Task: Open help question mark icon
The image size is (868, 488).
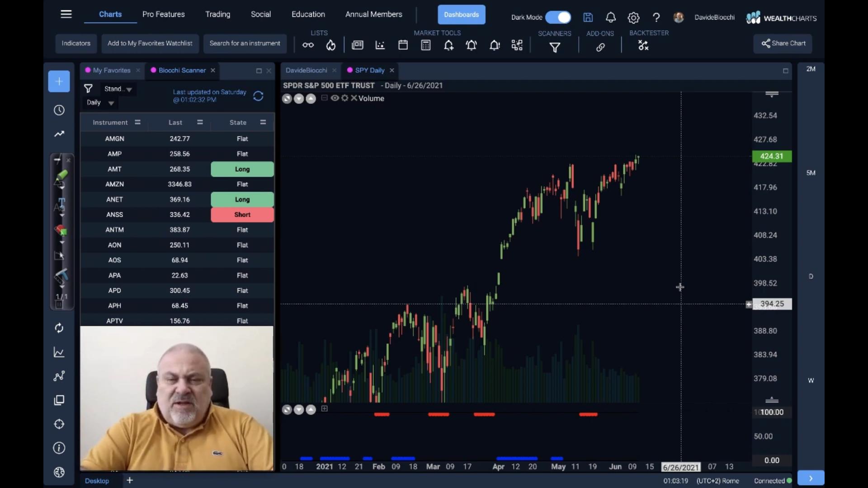Action: (x=656, y=18)
